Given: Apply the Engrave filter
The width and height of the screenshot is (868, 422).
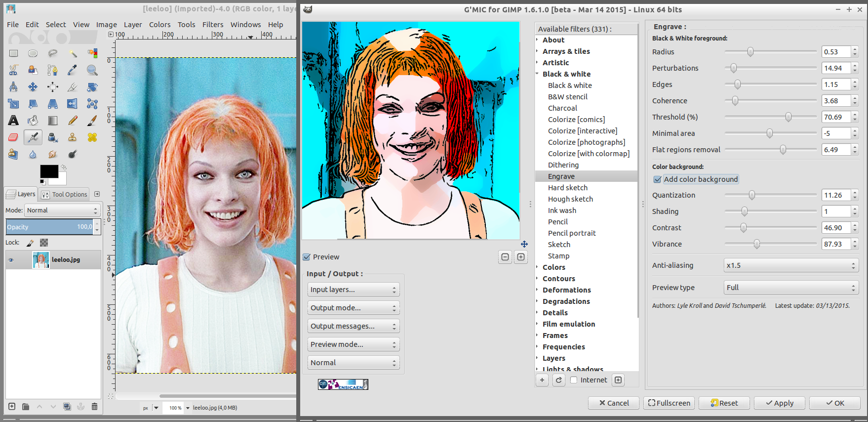Looking at the screenshot, I should pyautogui.click(x=780, y=403).
